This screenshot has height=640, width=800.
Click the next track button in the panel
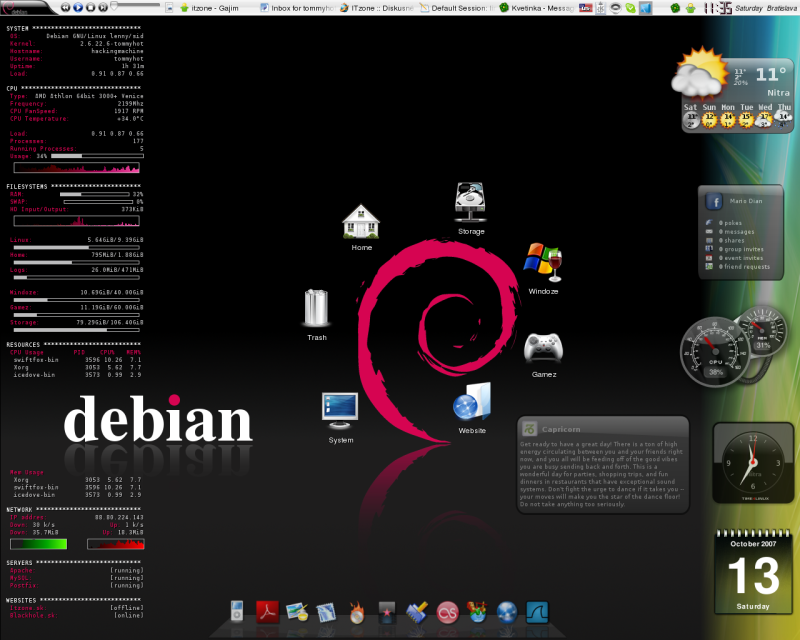tap(103, 7)
